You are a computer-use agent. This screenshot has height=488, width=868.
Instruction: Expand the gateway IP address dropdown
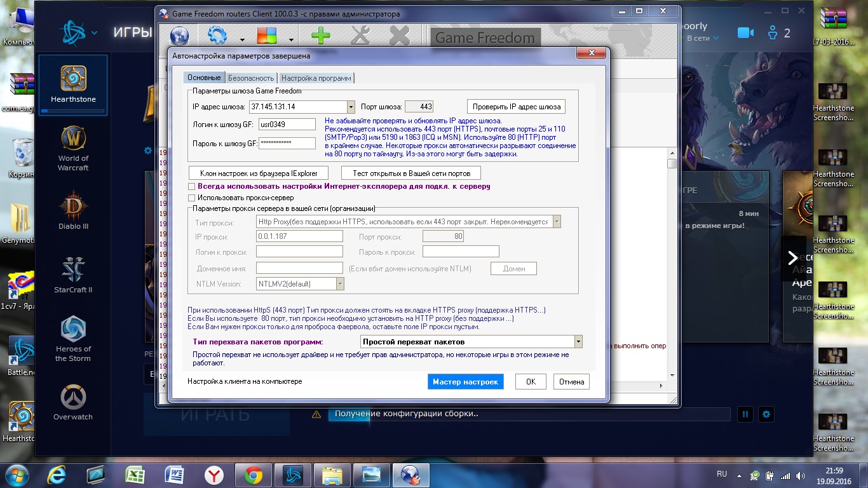(351, 107)
